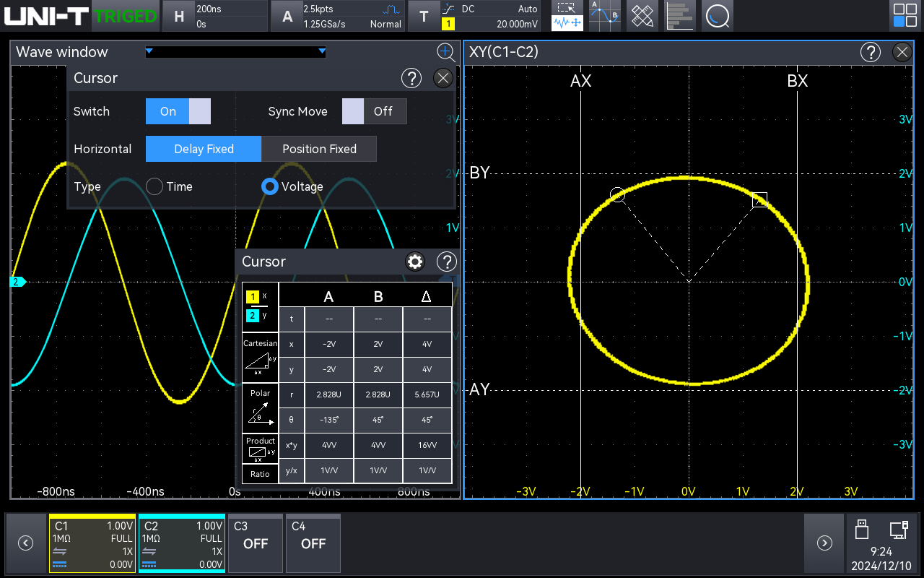Click the UNI-T logo
The height and width of the screenshot is (578, 924).
pos(47,15)
